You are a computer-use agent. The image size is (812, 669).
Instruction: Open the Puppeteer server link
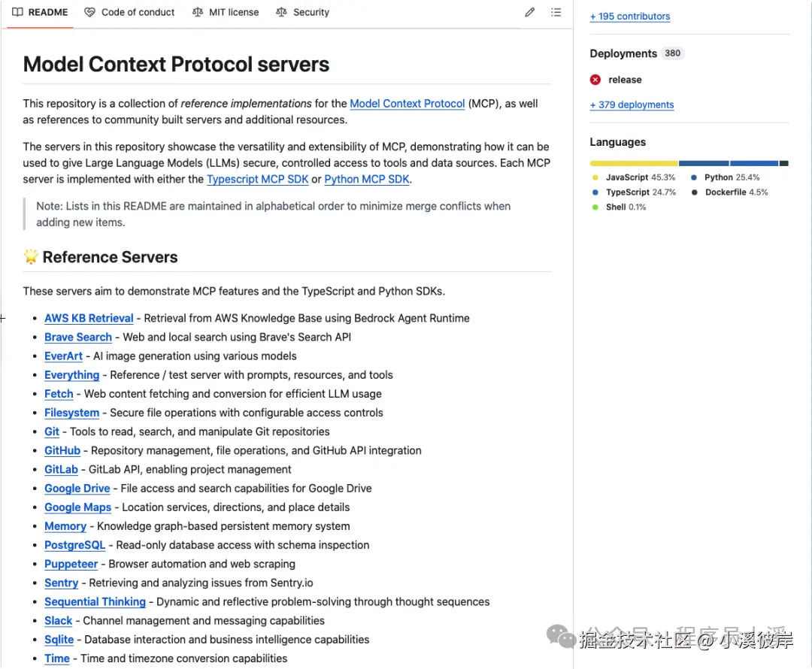point(71,564)
